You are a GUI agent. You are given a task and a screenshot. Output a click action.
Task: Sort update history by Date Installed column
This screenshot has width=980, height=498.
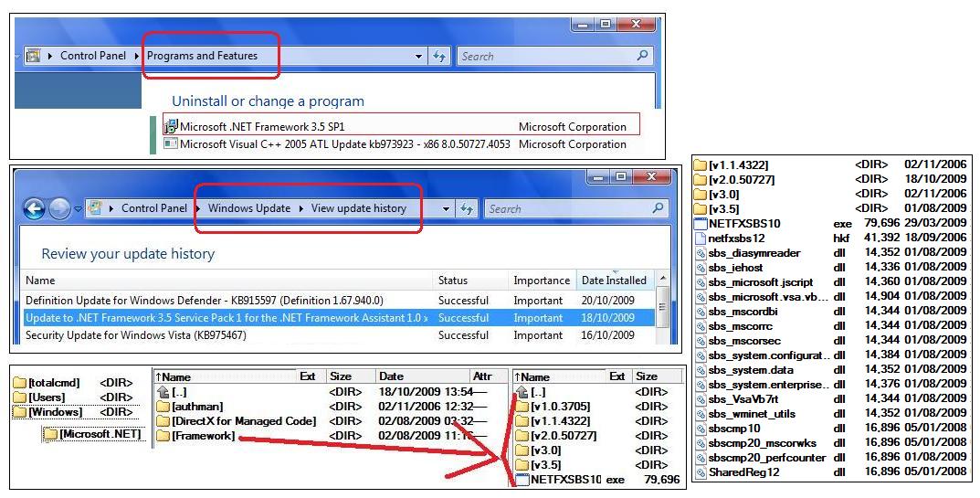[x=616, y=281]
